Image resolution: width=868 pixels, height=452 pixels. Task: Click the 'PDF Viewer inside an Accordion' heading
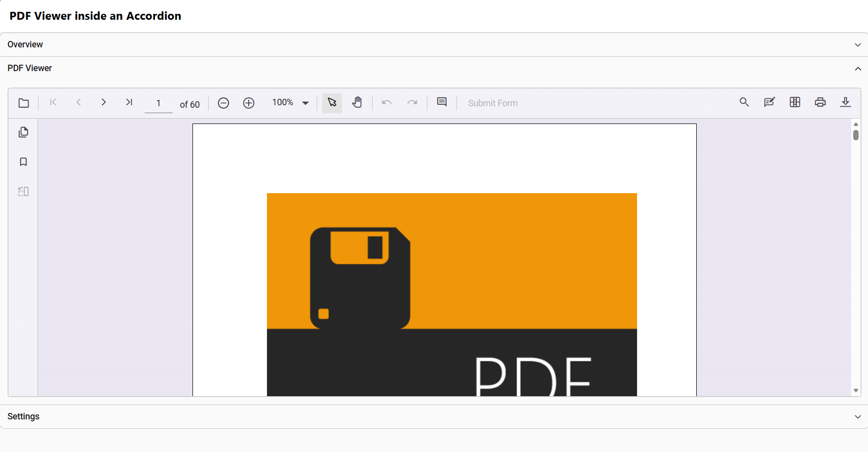tap(95, 16)
